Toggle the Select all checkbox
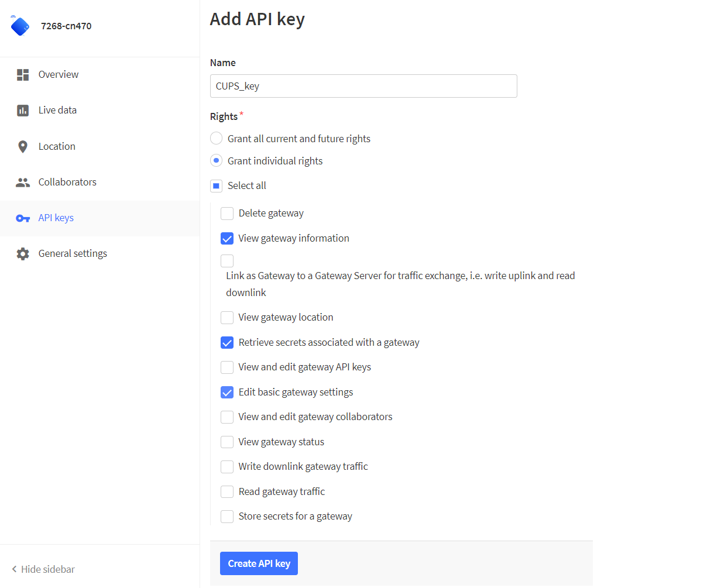This screenshot has width=714, height=588. click(x=217, y=186)
